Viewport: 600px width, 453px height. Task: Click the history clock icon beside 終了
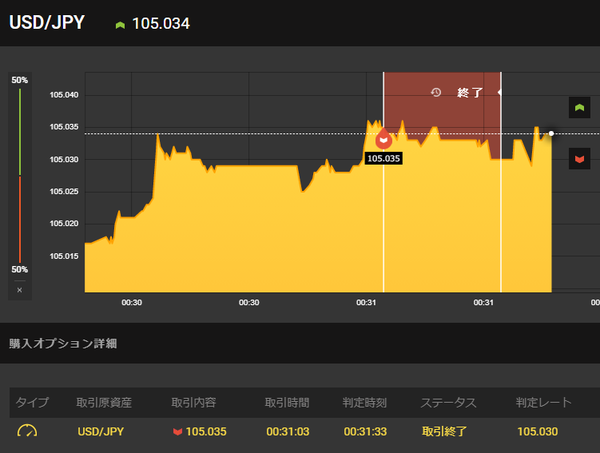pyautogui.click(x=436, y=92)
